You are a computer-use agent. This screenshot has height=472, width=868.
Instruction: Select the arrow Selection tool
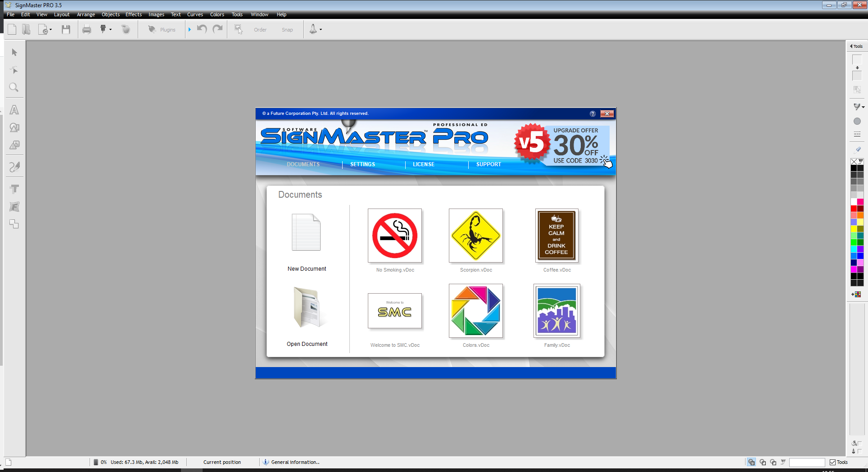click(x=14, y=53)
